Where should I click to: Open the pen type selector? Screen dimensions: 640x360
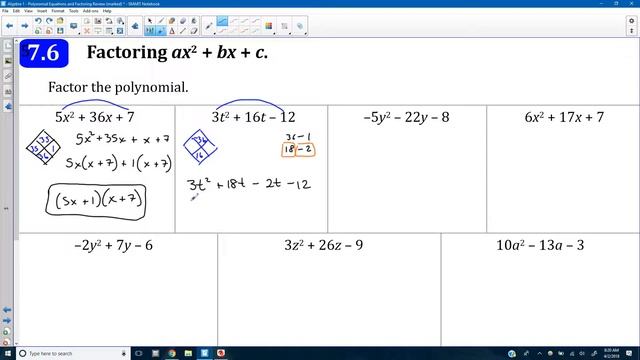209,26
